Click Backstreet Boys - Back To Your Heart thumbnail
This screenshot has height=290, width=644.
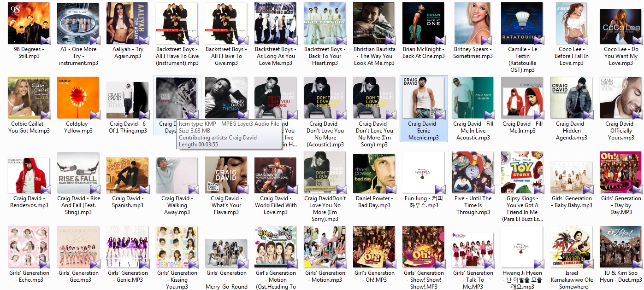325,23
